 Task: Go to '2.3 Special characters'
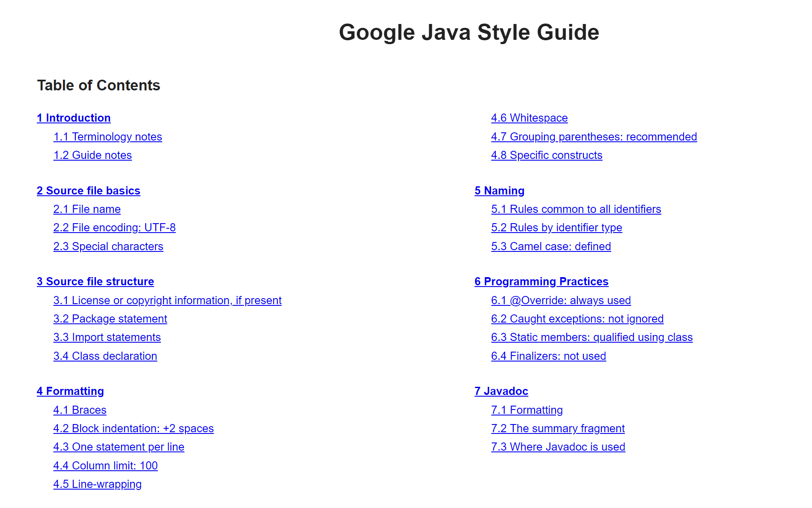pyautogui.click(x=108, y=246)
